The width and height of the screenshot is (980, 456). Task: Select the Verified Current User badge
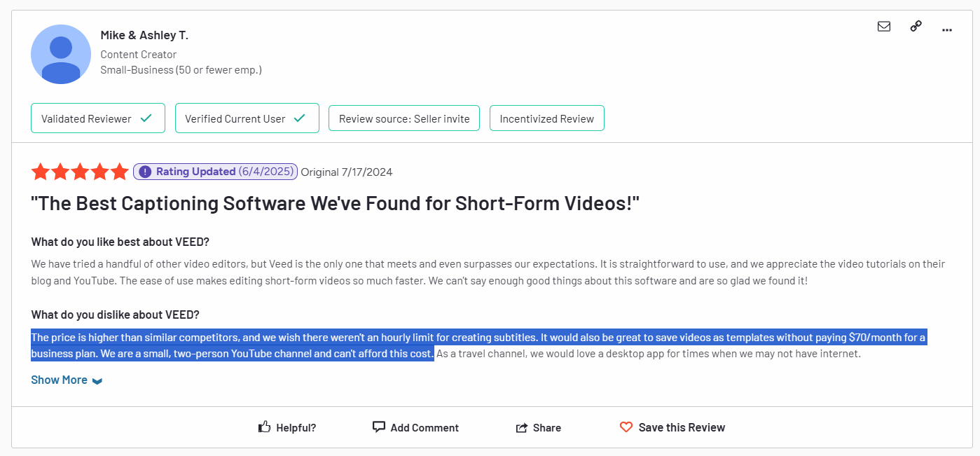point(247,118)
